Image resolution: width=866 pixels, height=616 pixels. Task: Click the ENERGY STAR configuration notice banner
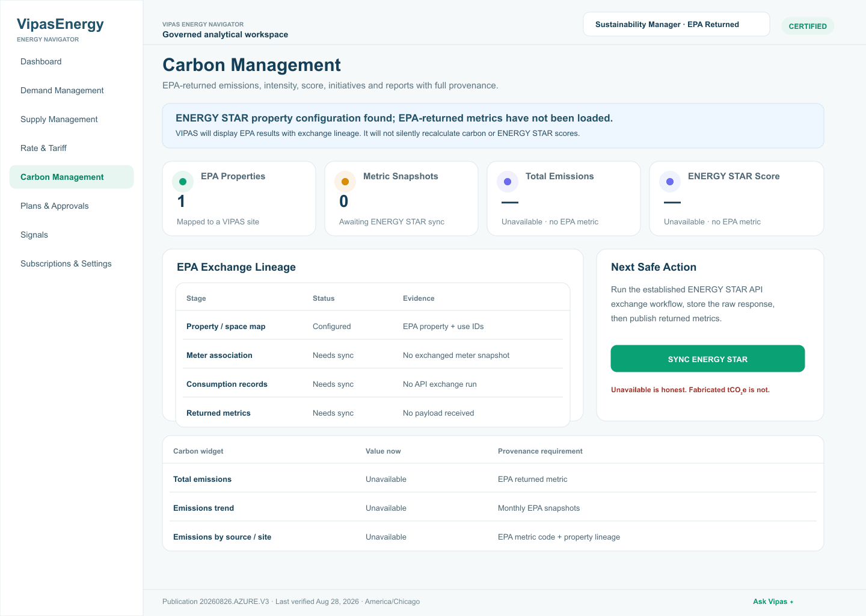point(493,126)
